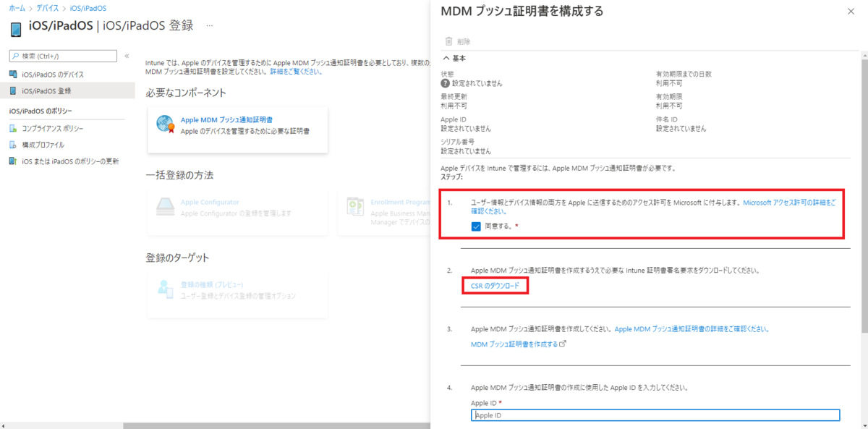Click the external-link icon after 作成する
This screenshot has height=429, width=868.
coord(563,344)
